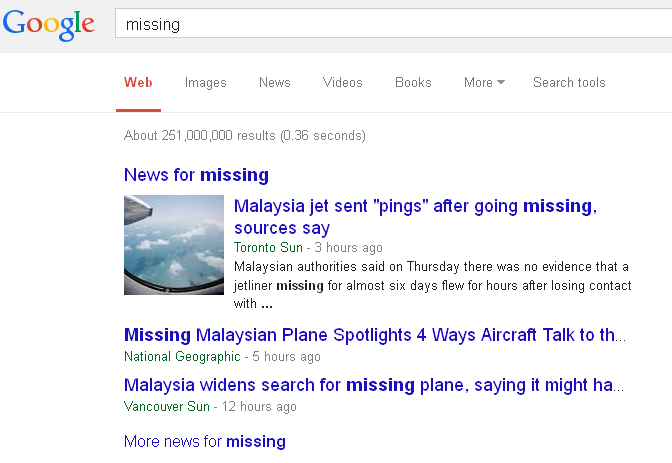Open Malaysia widens search article link
Image resolution: width=672 pixels, height=463 pixels.
[375, 385]
